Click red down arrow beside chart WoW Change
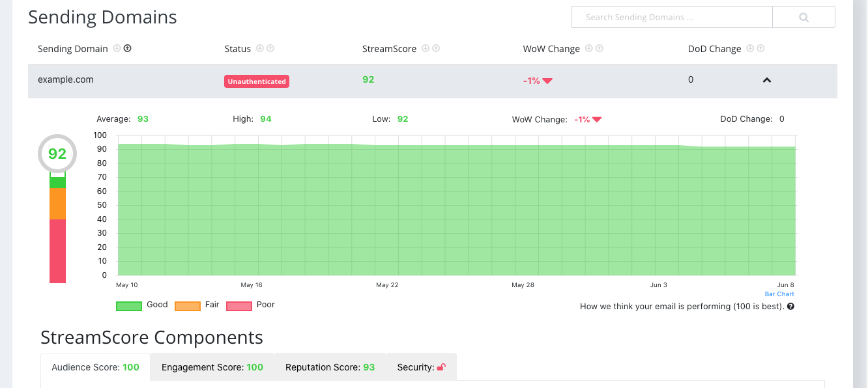Viewport: 868px width, 388px height. tap(597, 120)
